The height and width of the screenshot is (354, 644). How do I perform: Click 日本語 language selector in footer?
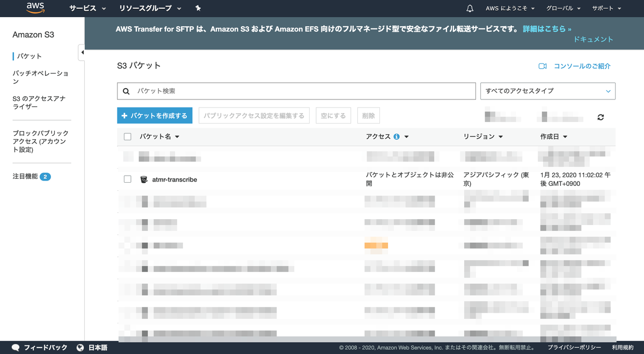pyautogui.click(x=98, y=348)
